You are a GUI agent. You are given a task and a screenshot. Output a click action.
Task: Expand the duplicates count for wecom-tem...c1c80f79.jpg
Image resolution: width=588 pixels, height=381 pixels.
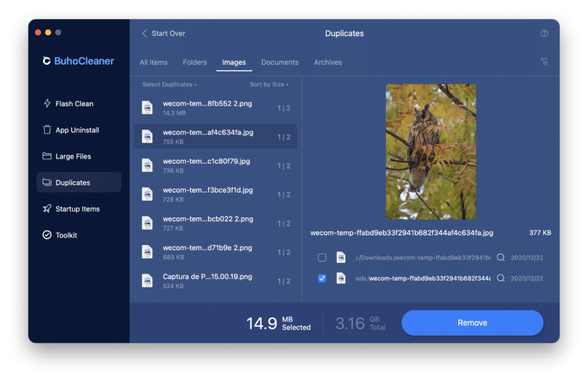[x=285, y=165]
